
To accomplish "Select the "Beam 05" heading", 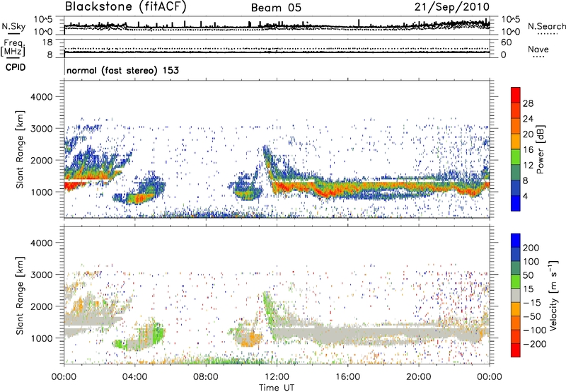I will click(x=276, y=8).
